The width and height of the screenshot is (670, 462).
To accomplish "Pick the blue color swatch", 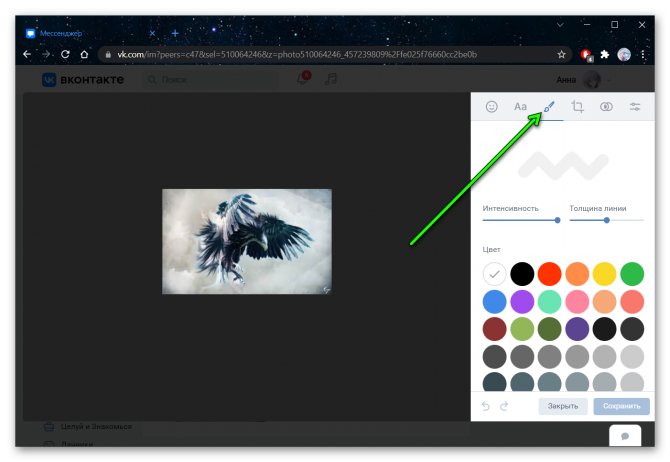I will coord(494,301).
